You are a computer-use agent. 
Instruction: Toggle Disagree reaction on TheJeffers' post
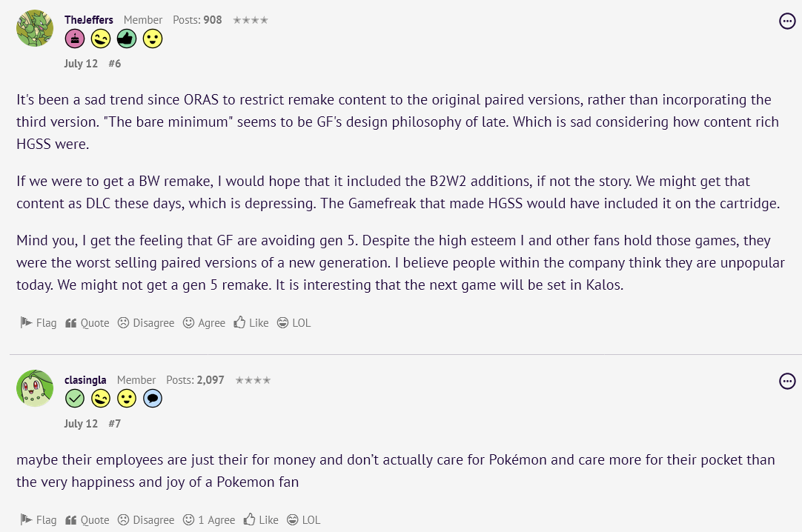pyautogui.click(x=146, y=323)
